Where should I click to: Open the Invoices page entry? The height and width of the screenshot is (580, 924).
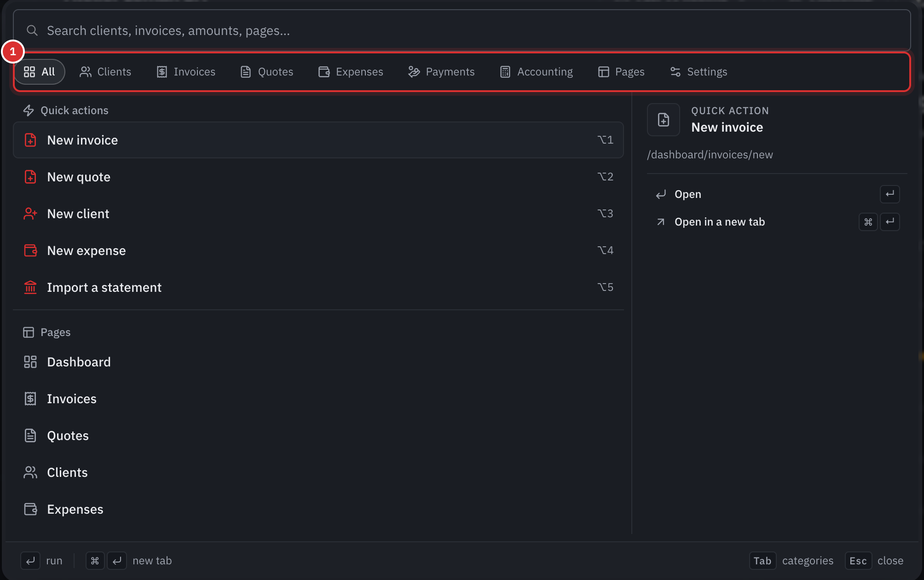[318, 399]
